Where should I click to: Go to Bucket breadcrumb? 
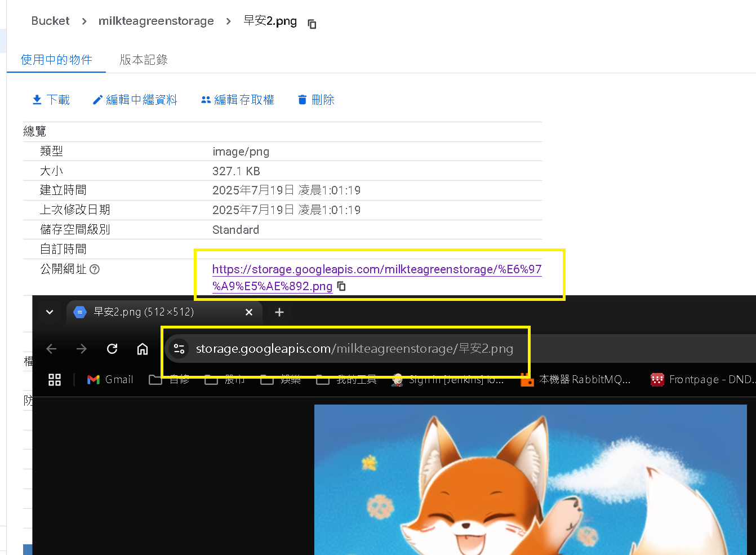click(50, 21)
